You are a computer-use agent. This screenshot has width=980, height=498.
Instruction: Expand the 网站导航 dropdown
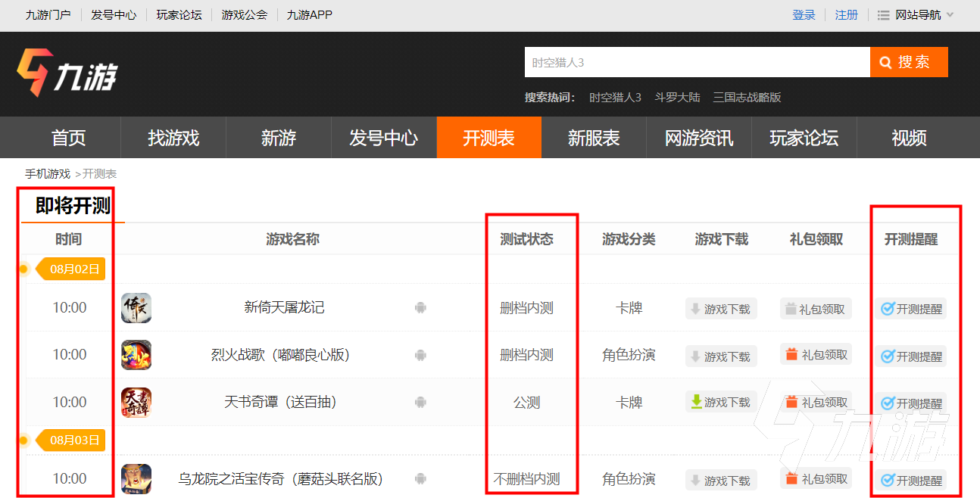pyautogui.click(x=916, y=15)
